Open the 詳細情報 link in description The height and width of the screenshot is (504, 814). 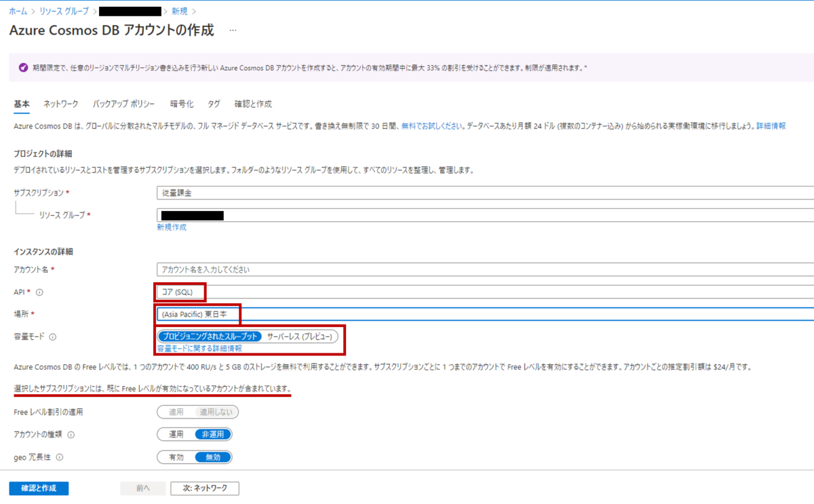(771, 126)
